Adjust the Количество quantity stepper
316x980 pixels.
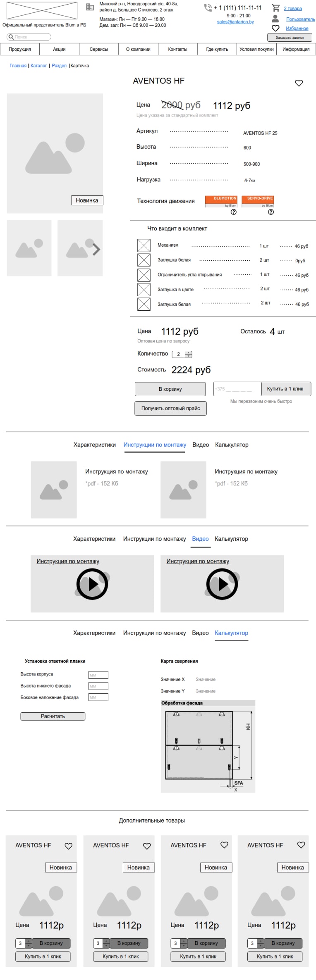(x=189, y=354)
